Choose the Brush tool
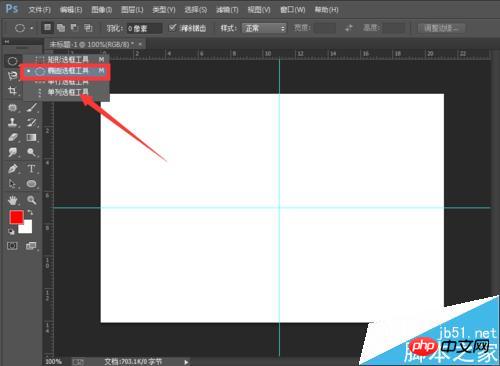500x366 pixels. [32, 107]
